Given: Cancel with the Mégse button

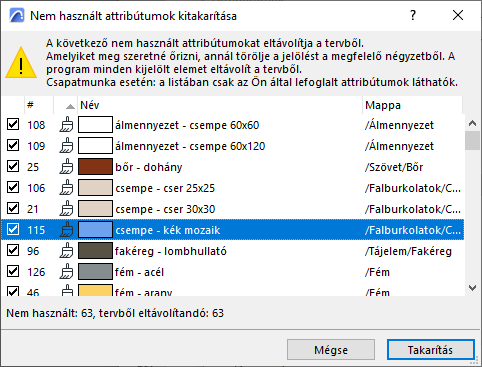Looking at the screenshot, I should click(331, 350).
